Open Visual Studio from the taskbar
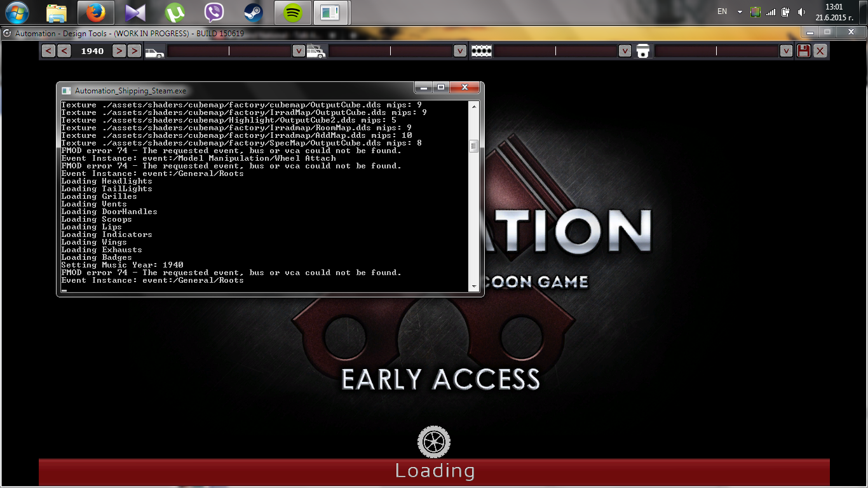 (x=135, y=12)
